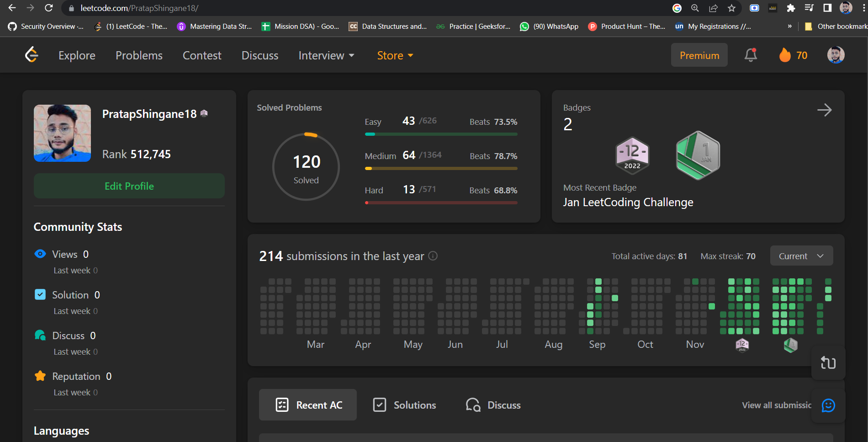Expand the hidden bookmarks chevron
868x442 pixels.
click(x=789, y=26)
